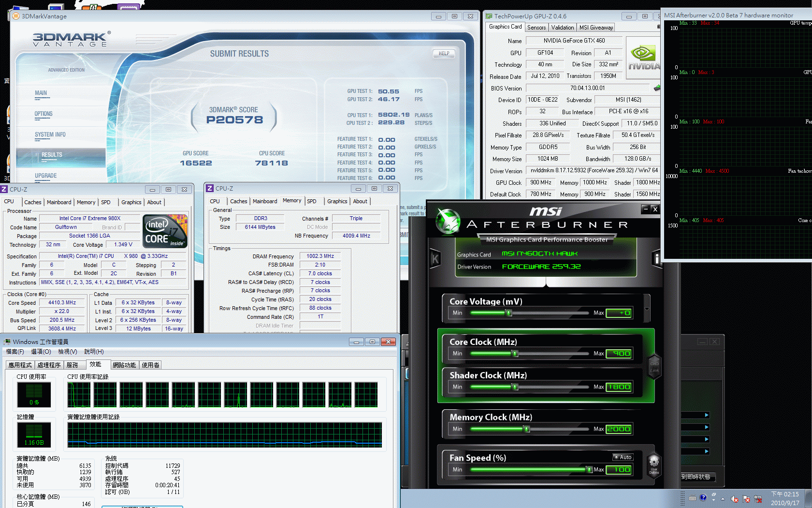Open the GPU-Z MSI Giveaway tab
Image resolution: width=812 pixels, height=508 pixels.
click(596, 28)
